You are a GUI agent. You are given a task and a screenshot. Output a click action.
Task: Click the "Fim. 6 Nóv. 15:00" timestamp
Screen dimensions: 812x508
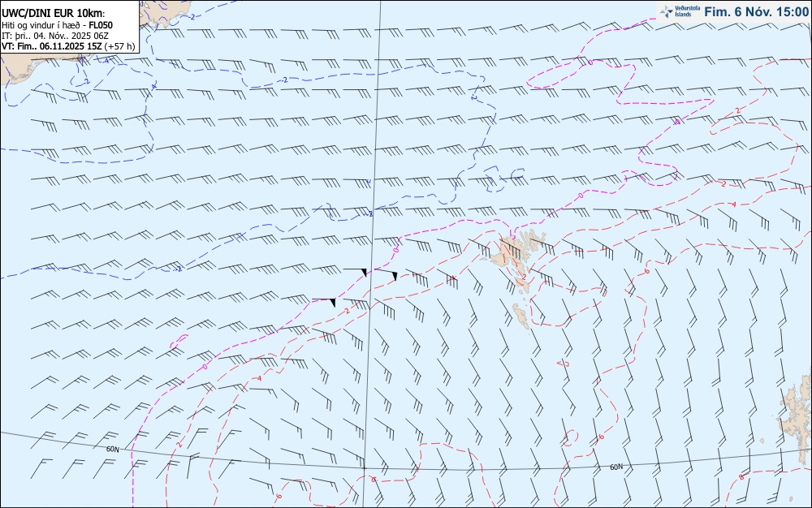(756, 12)
